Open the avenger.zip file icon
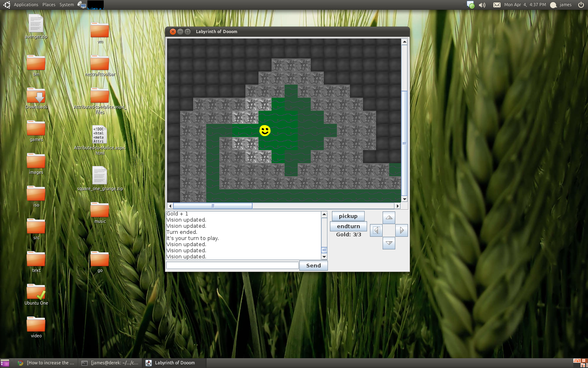This screenshot has width=588, height=368. click(x=36, y=24)
